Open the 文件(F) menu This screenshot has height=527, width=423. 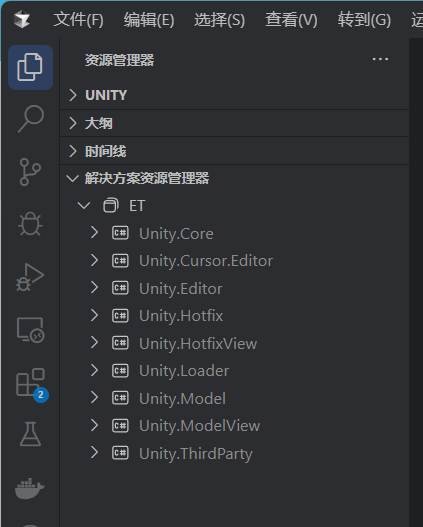(x=79, y=19)
